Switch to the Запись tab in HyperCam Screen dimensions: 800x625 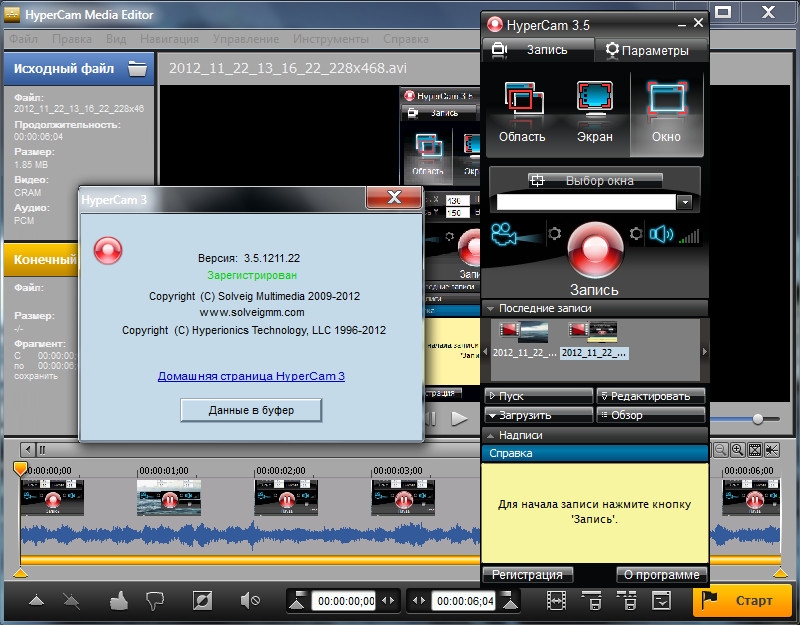pos(538,49)
